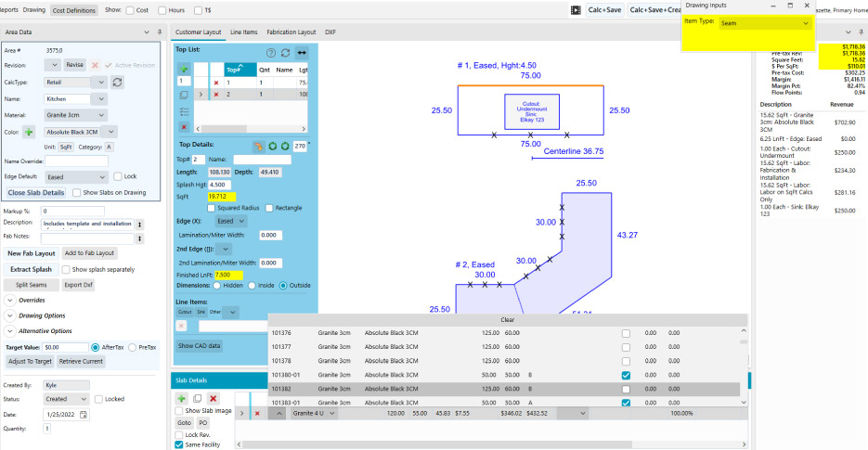Click the orange curved arrow icon in Top Details
The image size is (868, 450).
(260, 146)
